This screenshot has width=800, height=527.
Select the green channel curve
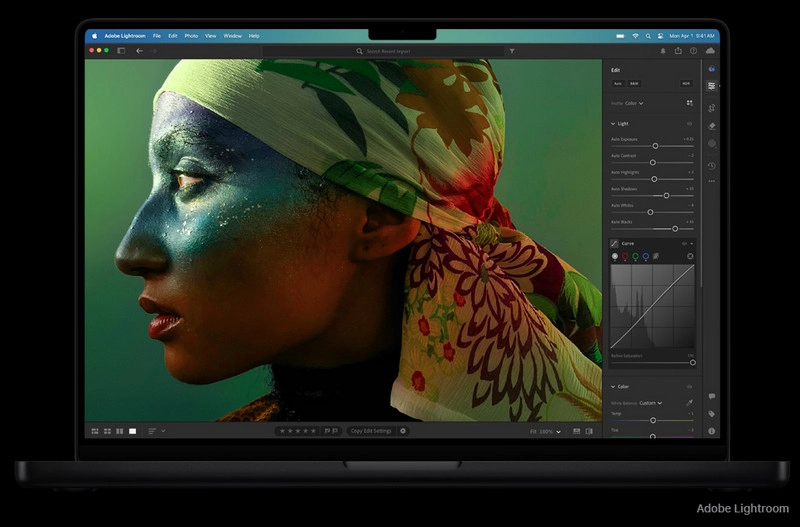pyautogui.click(x=635, y=257)
